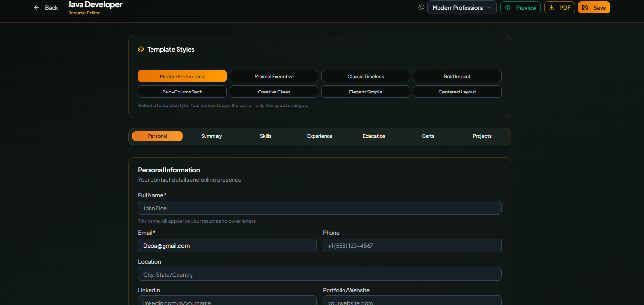Focus the Portfolio/Website input field
This screenshot has width=644, height=305.
pos(412,301)
